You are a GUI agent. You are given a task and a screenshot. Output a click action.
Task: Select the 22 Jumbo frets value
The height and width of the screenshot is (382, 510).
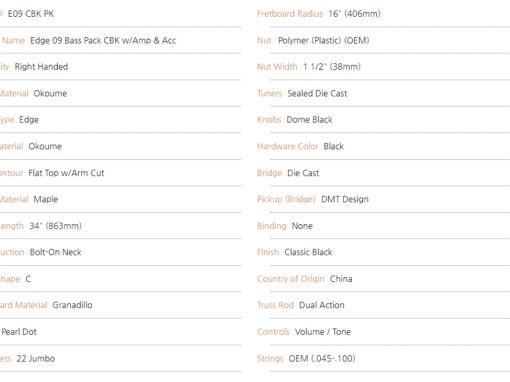coord(36,359)
